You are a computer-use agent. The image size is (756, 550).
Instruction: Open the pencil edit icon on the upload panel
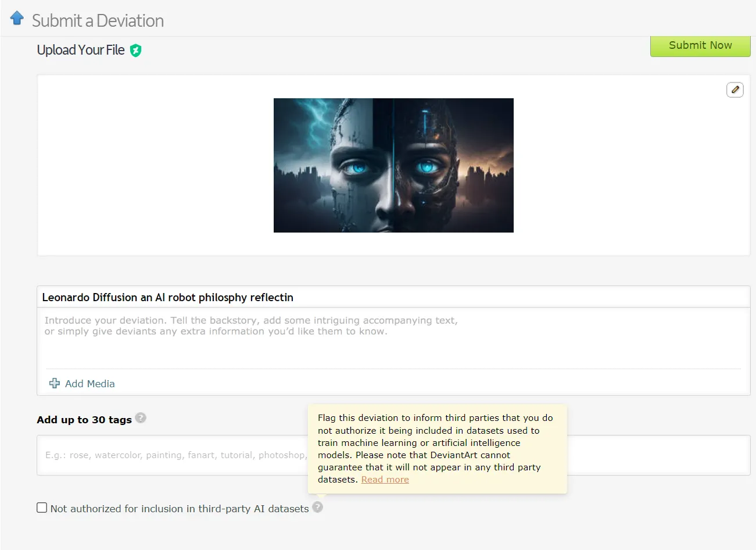734,90
